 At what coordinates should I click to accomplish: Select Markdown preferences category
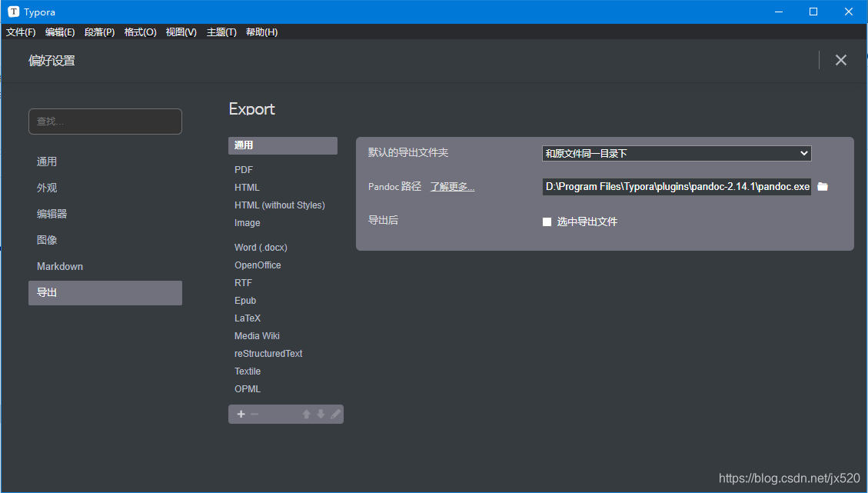coord(105,266)
